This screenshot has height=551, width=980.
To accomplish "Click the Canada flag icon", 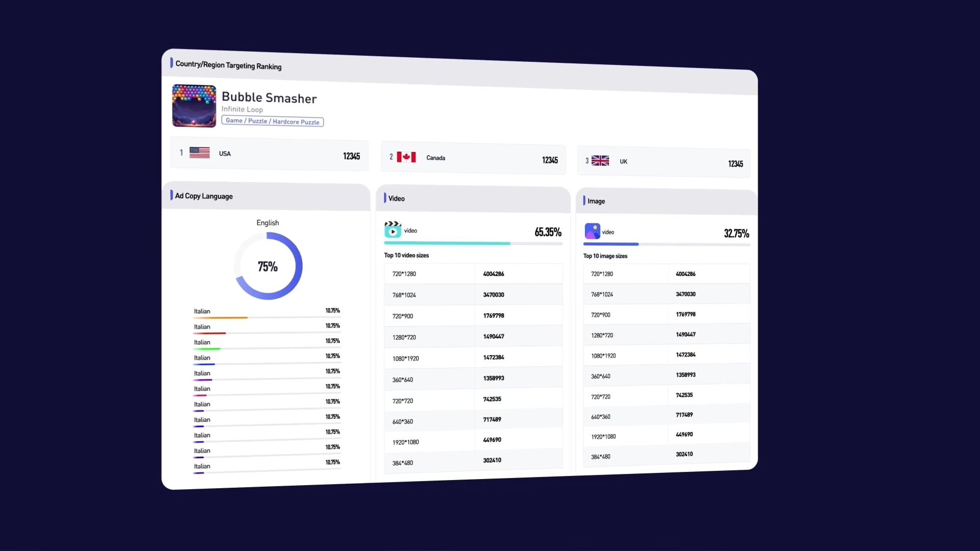I will tap(406, 157).
